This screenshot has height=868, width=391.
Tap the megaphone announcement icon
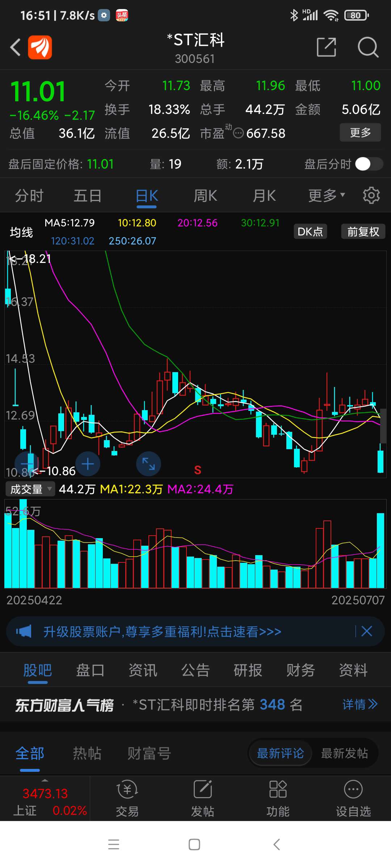point(24,631)
